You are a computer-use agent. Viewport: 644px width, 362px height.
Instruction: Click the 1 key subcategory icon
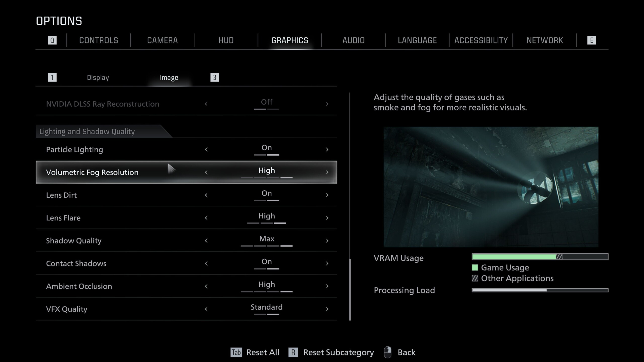[x=52, y=77]
